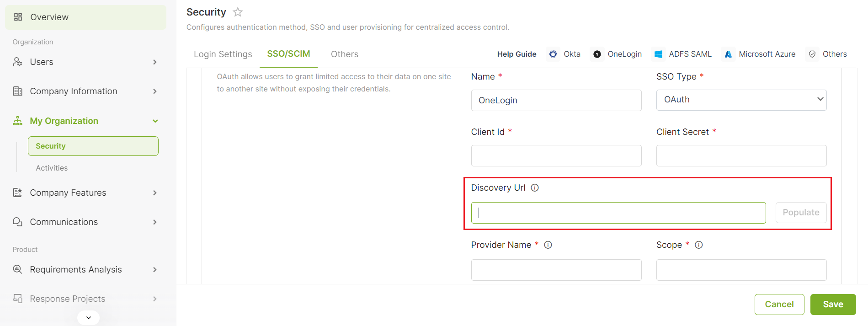The width and height of the screenshot is (868, 326).
Task: Switch to the Others tab beside SSO/SCIM
Action: [x=345, y=54]
